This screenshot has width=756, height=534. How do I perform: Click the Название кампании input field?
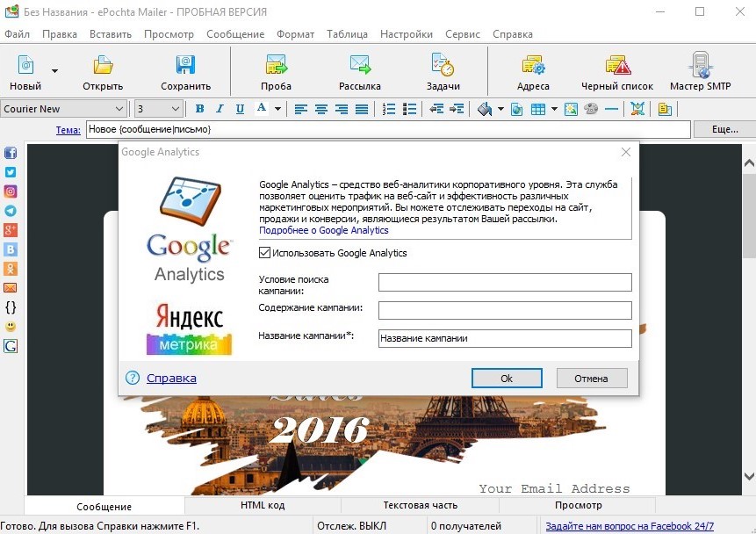505,338
